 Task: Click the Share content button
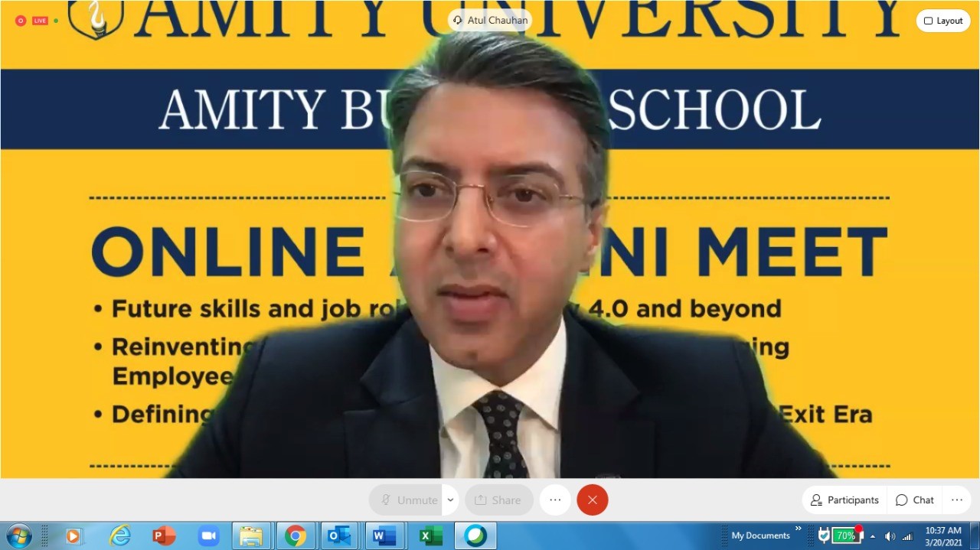(498, 500)
